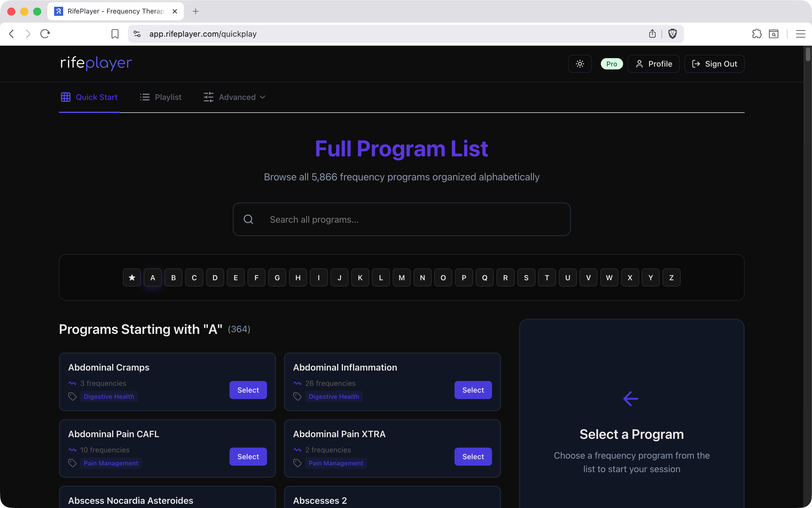This screenshot has height=508, width=812.
Task: Filter programs by letter G
Action: click(x=277, y=277)
